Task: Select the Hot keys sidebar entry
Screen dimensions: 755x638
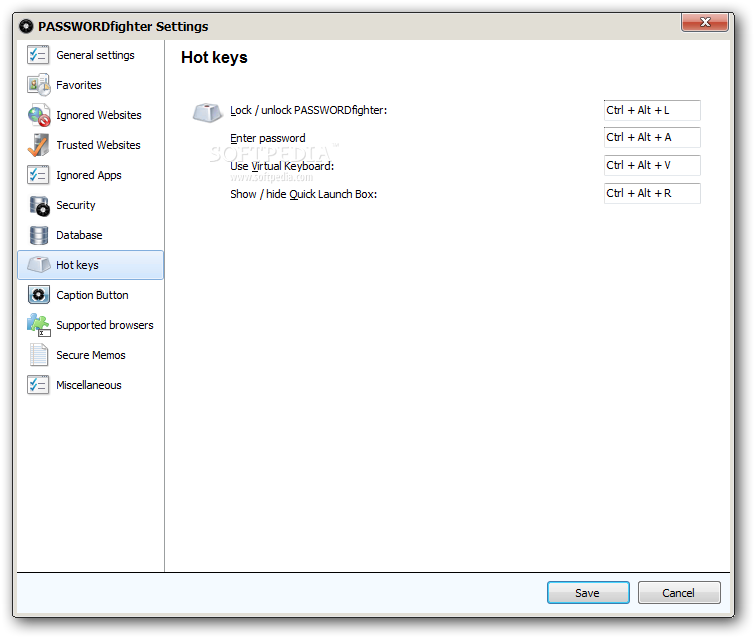Action: tap(91, 265)
